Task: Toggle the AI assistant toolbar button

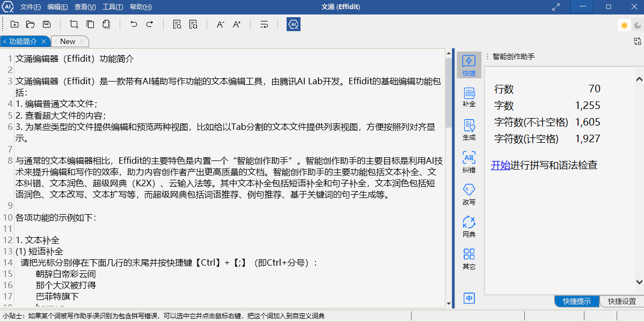Action: pyautogui.click(x=293, y=24)
